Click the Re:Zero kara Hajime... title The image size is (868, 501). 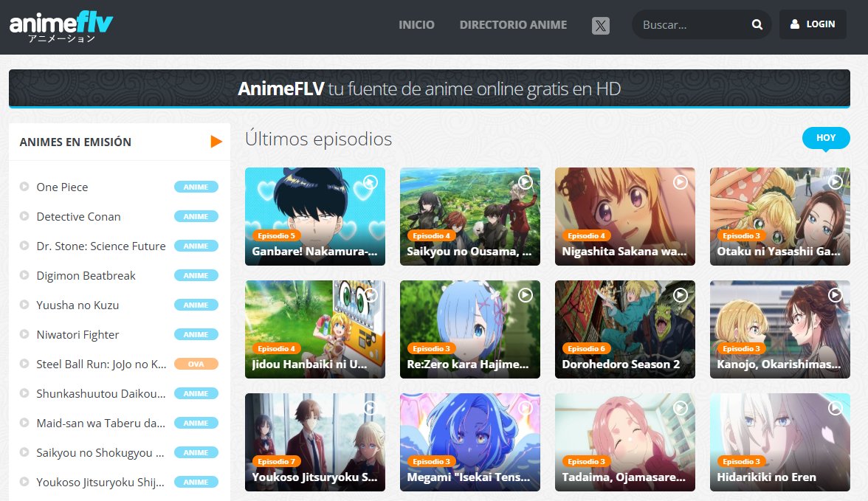pos(468,364)
